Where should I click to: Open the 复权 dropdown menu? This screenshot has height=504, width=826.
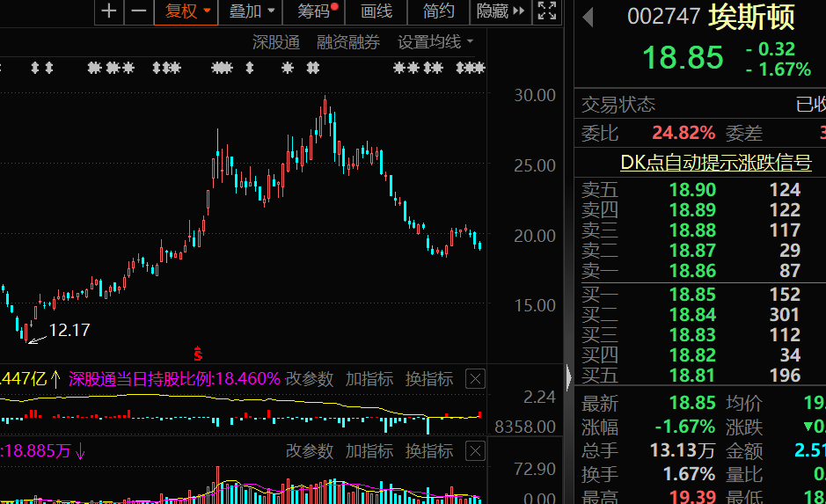(x=187, y=11)
